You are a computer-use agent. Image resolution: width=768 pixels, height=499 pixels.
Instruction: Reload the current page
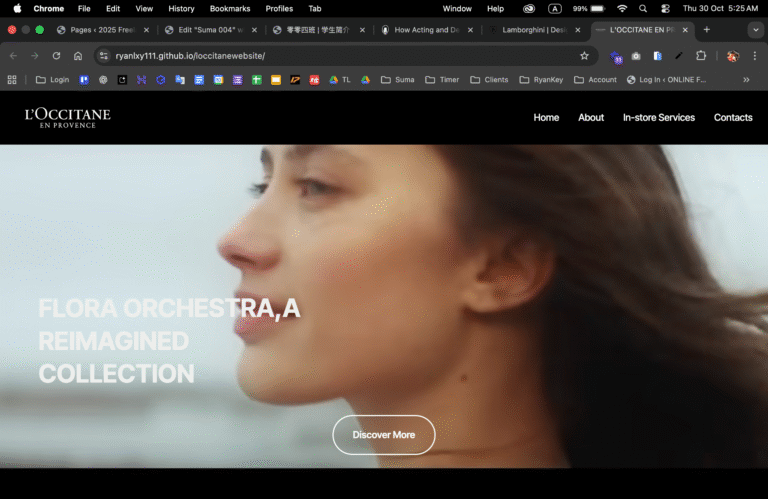click(56, 56)
